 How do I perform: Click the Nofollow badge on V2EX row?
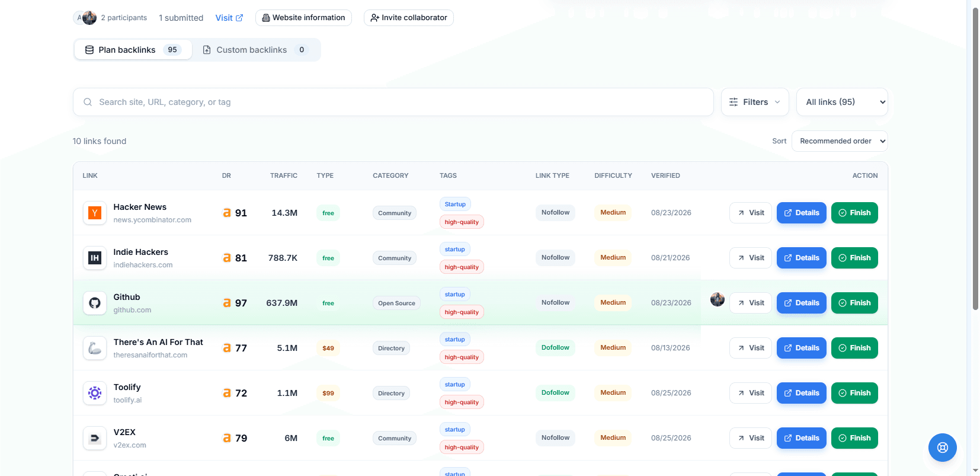coord(555,437)
